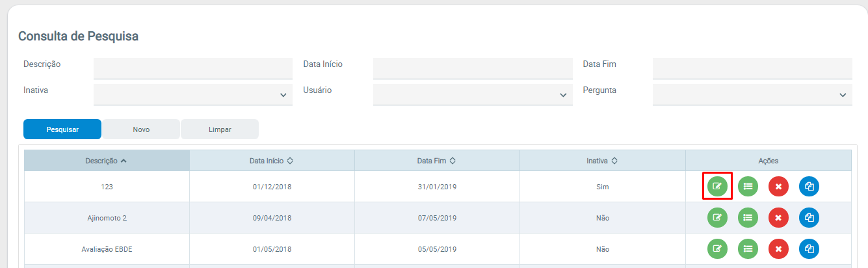This screenshot has width=868, height=268.
Task: Copy the Ajinomoto 2 survey
Action: pyautogui.click(x=809, y=217)
